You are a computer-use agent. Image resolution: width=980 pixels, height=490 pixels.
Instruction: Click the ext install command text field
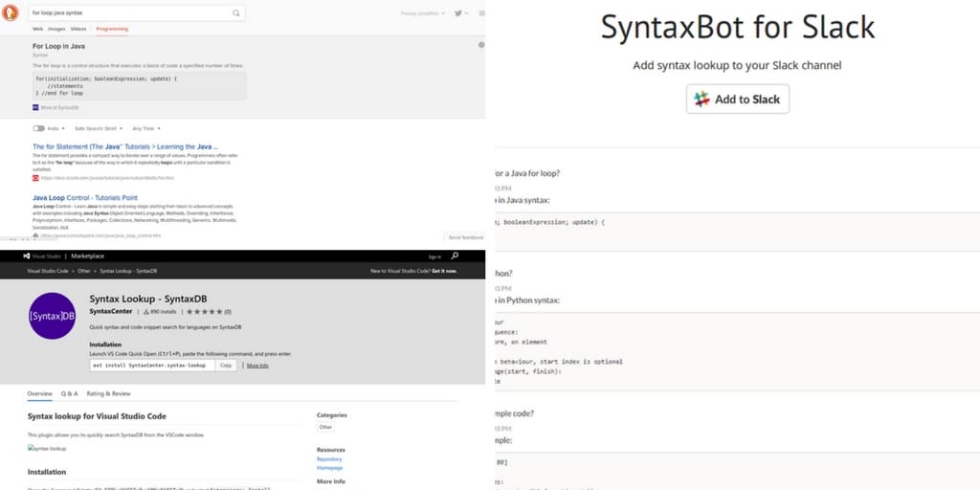click(152, 365)
